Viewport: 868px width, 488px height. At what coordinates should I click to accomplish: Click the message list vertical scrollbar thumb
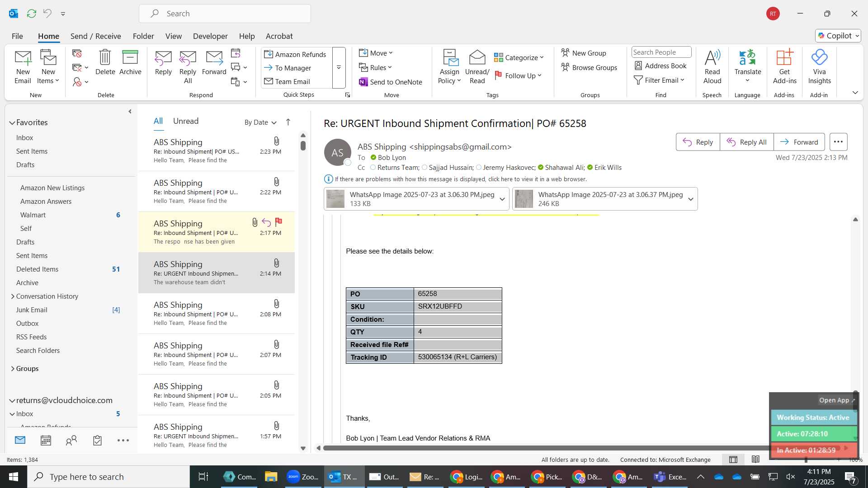[303, 145]
